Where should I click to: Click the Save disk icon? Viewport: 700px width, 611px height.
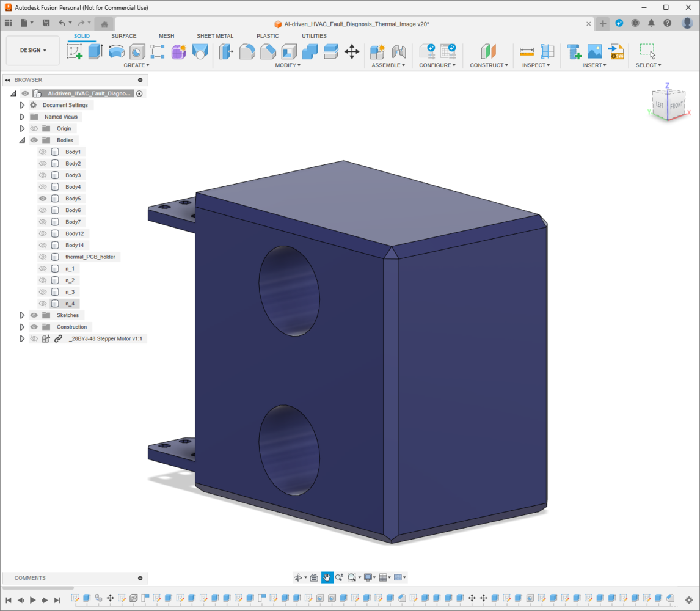46,23
